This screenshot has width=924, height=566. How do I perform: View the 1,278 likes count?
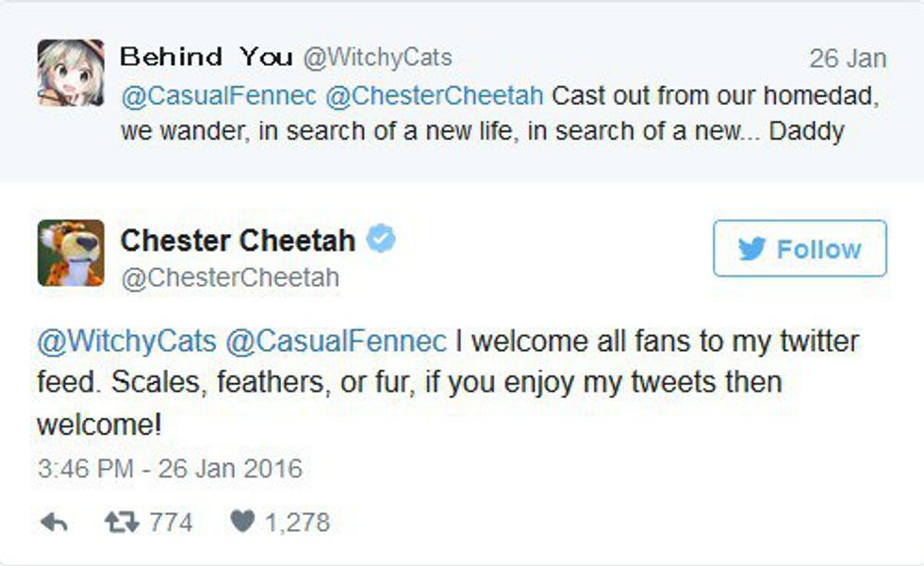coord(297,522)
